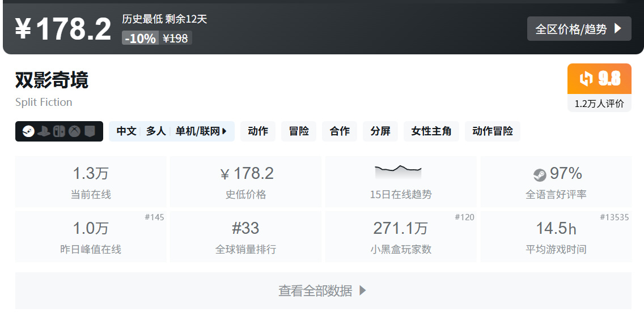The width and height of the screenshot is (644, 321).
Task: Click the 9.8 rating score badge
Action: point(599,79)
